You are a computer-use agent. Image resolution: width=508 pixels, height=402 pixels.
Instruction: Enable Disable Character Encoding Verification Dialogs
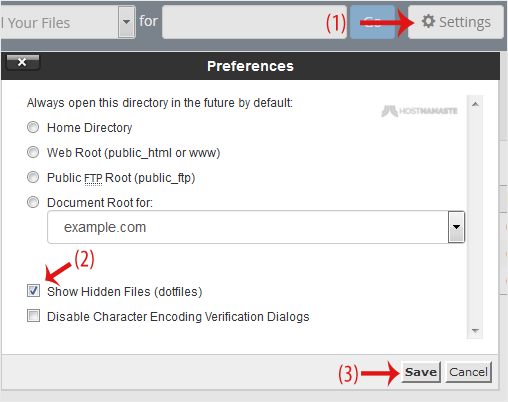click(x=33, y=316)
